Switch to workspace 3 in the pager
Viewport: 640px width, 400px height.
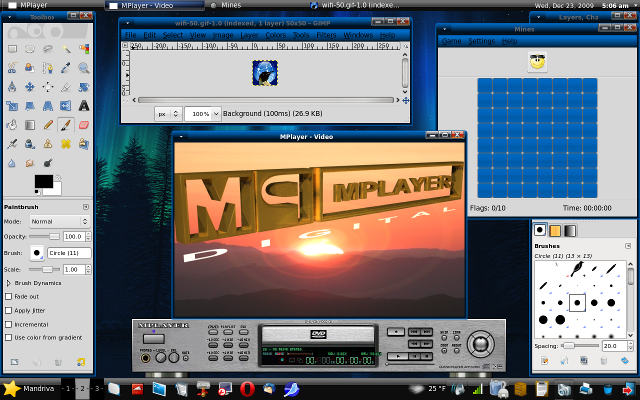click(97, 389)
